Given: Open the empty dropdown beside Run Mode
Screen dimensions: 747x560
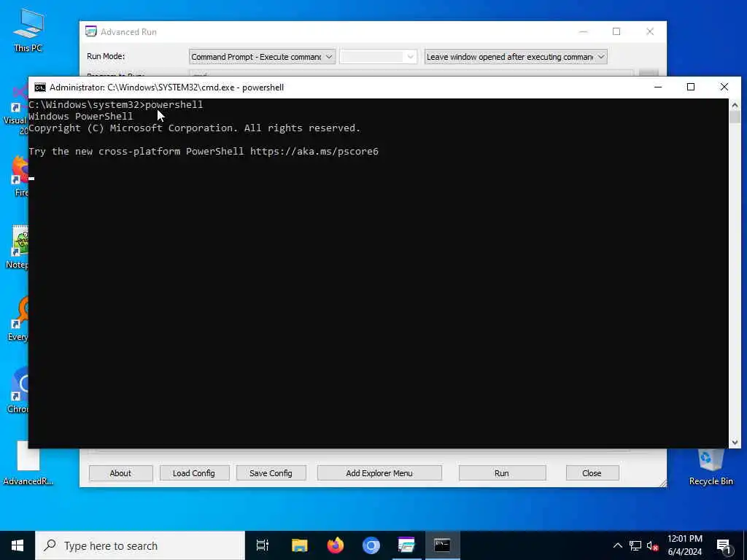Looking at the screenshot, I should 378,57.
